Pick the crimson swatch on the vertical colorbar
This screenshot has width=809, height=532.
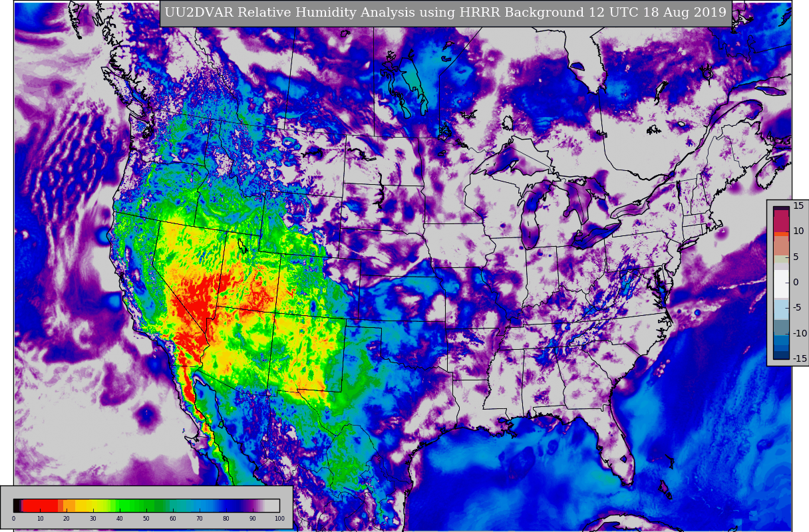pos(782,221)
